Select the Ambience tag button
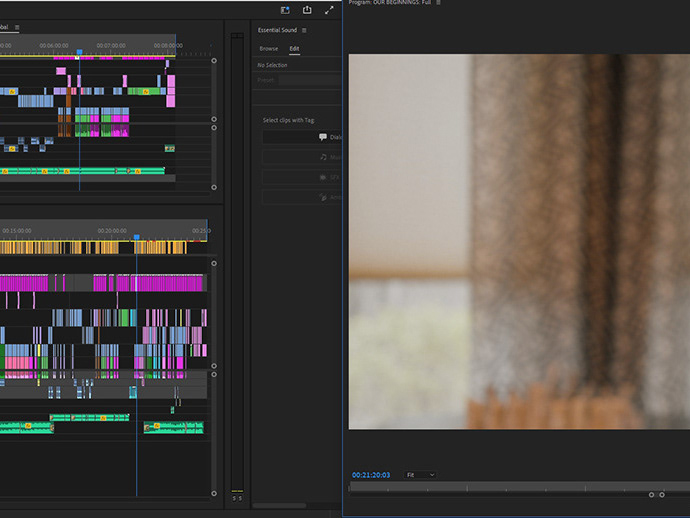This screenshot has width=690, height=518. (302, 197)
